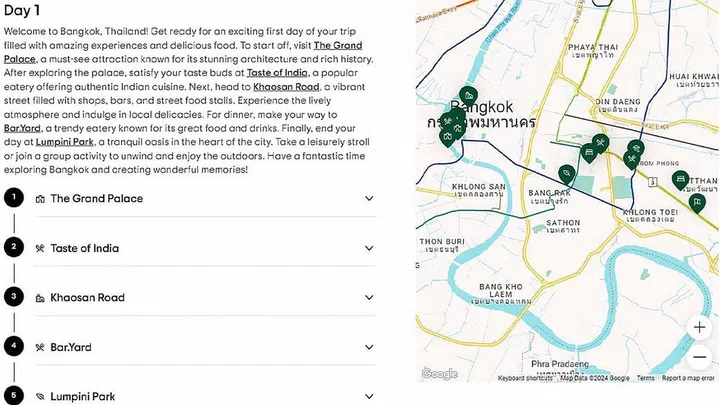Expand The Grand Palace details chevron
Screen dimensions: 720x405
(369, 199)
